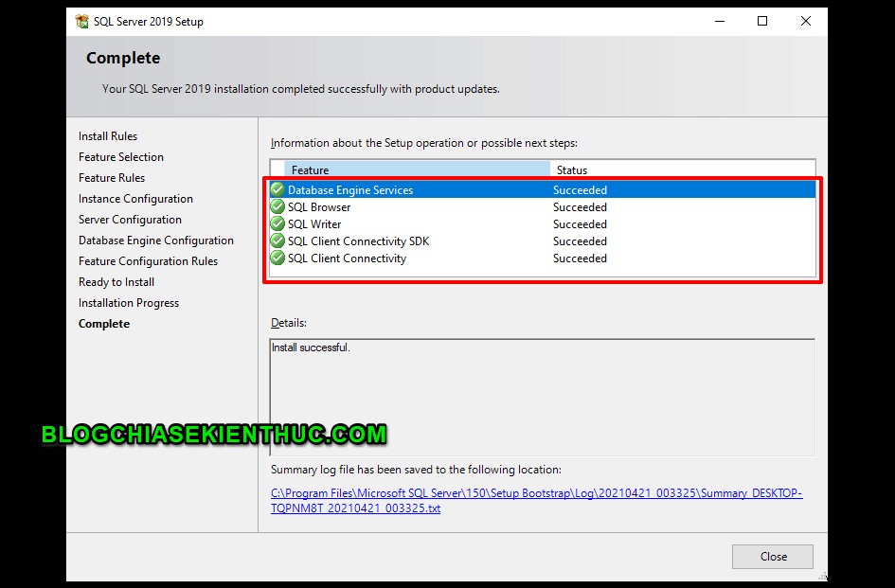Select the Database Engine Services row
The width and height of the screenshot is (895, 588).
pyautogui.click(x=543, y=189)
